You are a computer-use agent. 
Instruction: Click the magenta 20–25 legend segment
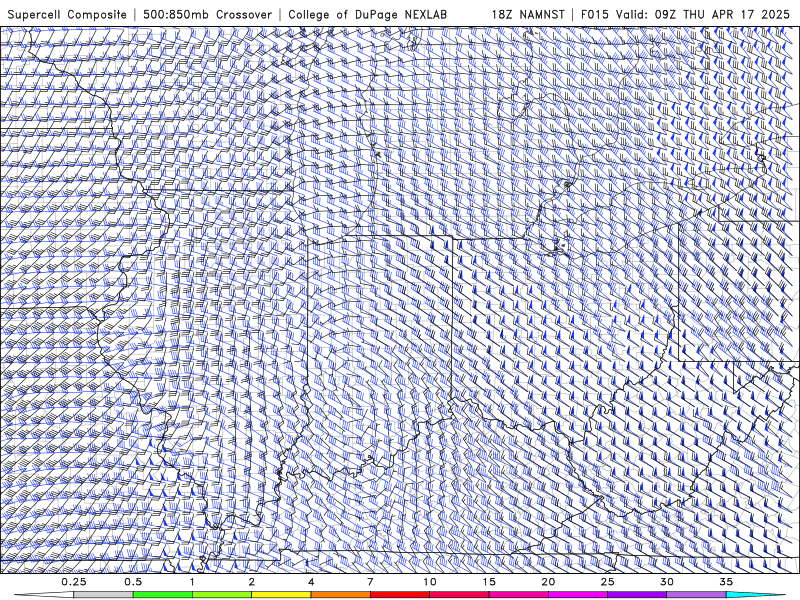[x=578, y=595]
